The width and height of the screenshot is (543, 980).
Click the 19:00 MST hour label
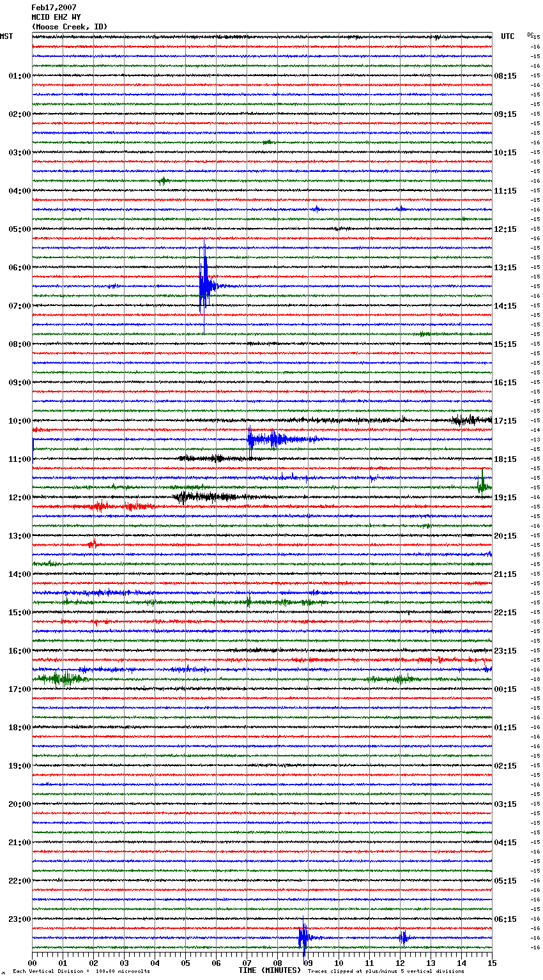point(20,766)
